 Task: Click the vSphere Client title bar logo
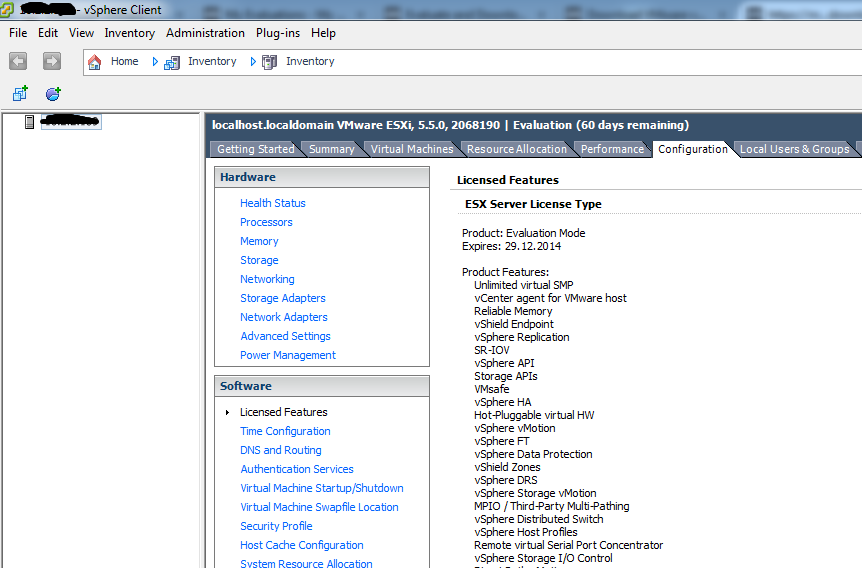coord(7,9)
